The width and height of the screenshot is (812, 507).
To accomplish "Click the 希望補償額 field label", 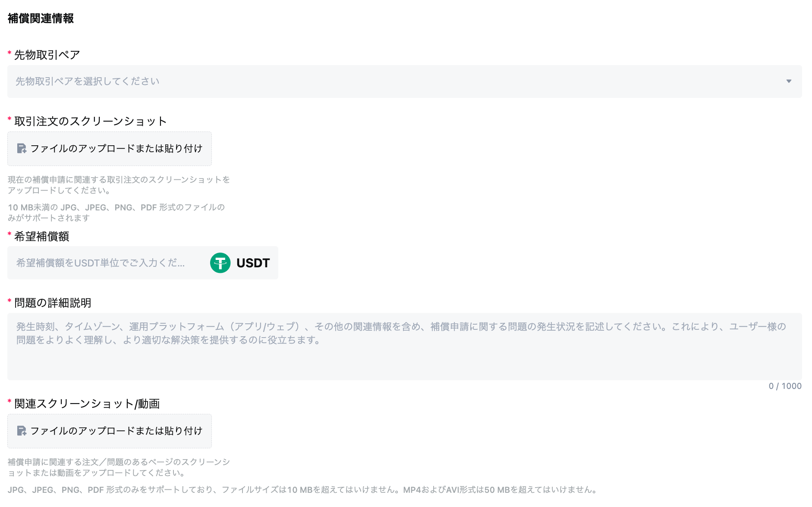I will click(x=41, y=236).
